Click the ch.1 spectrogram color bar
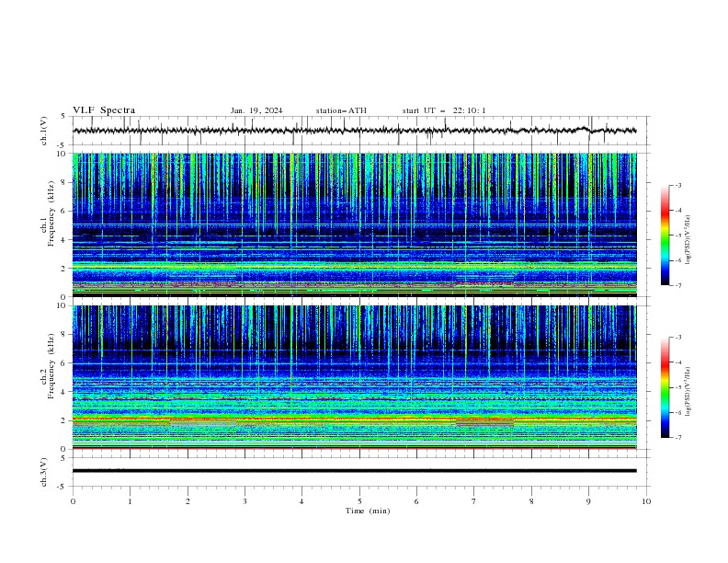Screen dimensions: 728x563 click(665, 236)
